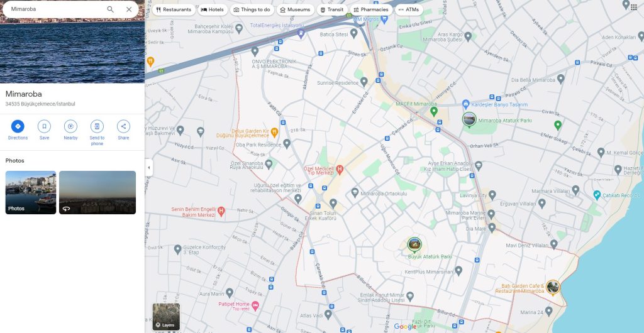The height and width of the screenshot is (333, 644).
Task: Click Ayşe Erkan Anadolu Kız İmam Hatip pin
Action: pyautogui.click(x=479, y=166)
